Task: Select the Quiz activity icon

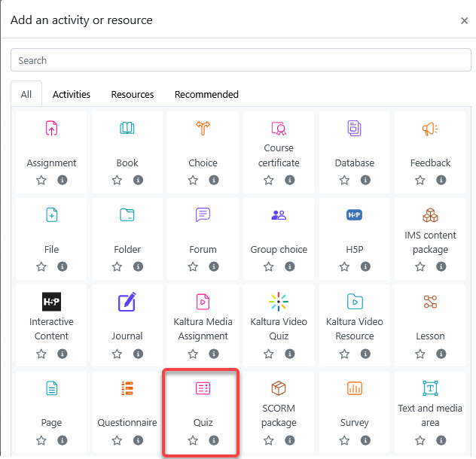Action: click(x=203, y=388)
